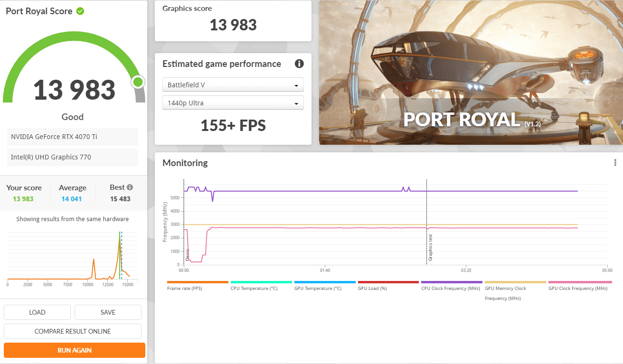Click the 155+ FPS estimate text
The height and width of the screenshot is (364, 623).
233,125
